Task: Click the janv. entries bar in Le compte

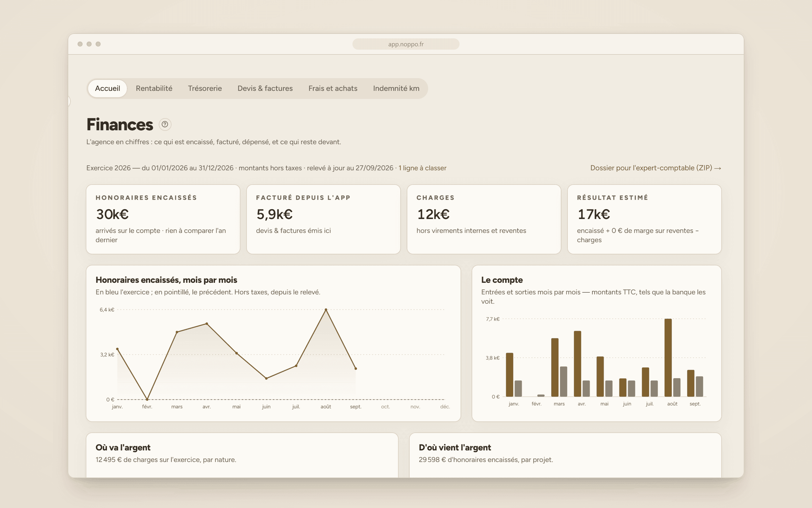Action: click(x=509, y=375)
